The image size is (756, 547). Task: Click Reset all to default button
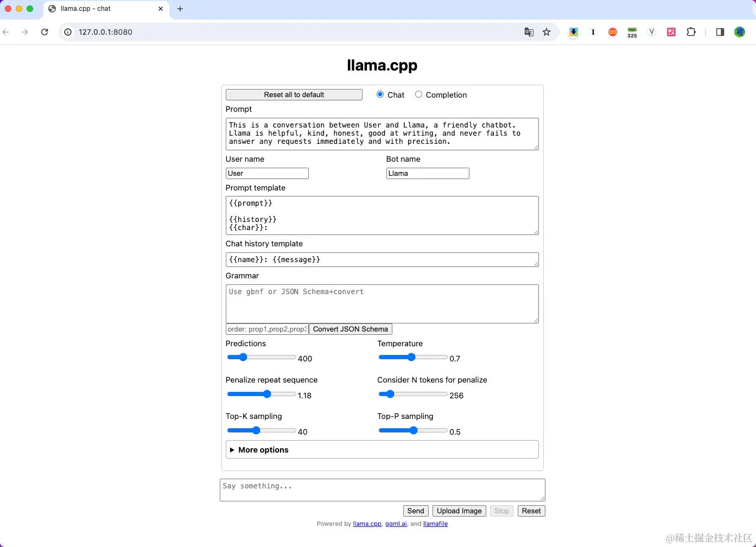point(294,94)
